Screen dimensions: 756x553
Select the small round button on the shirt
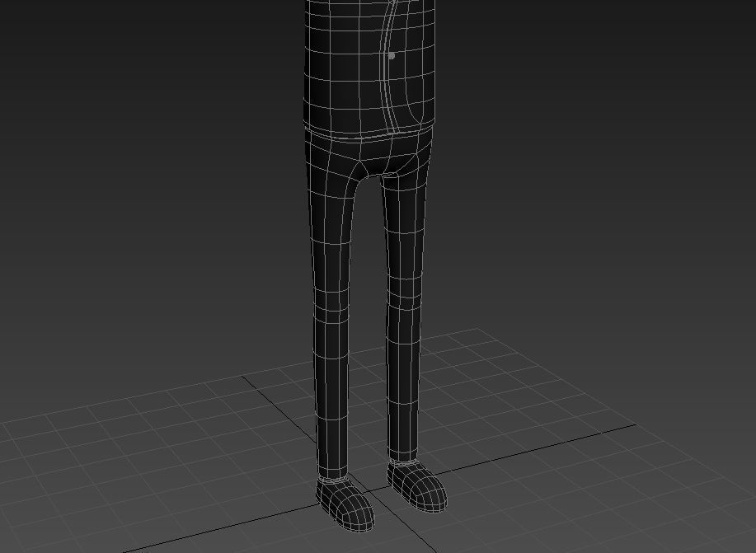(392, 56)
